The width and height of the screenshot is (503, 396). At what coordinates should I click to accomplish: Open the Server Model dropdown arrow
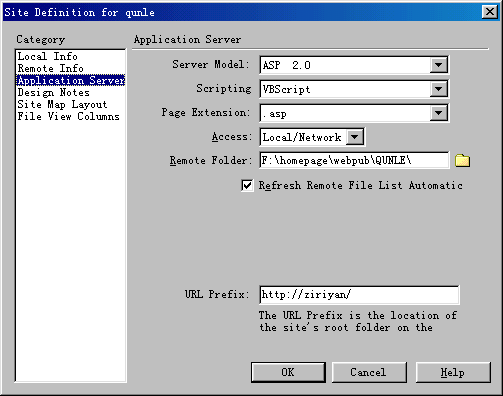click(438, 65)
